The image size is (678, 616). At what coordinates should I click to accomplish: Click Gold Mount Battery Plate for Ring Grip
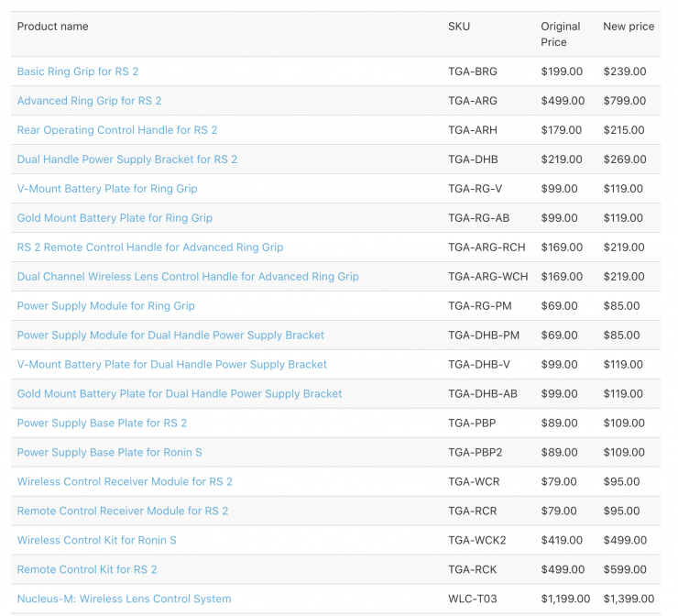(x=115, y=218)
